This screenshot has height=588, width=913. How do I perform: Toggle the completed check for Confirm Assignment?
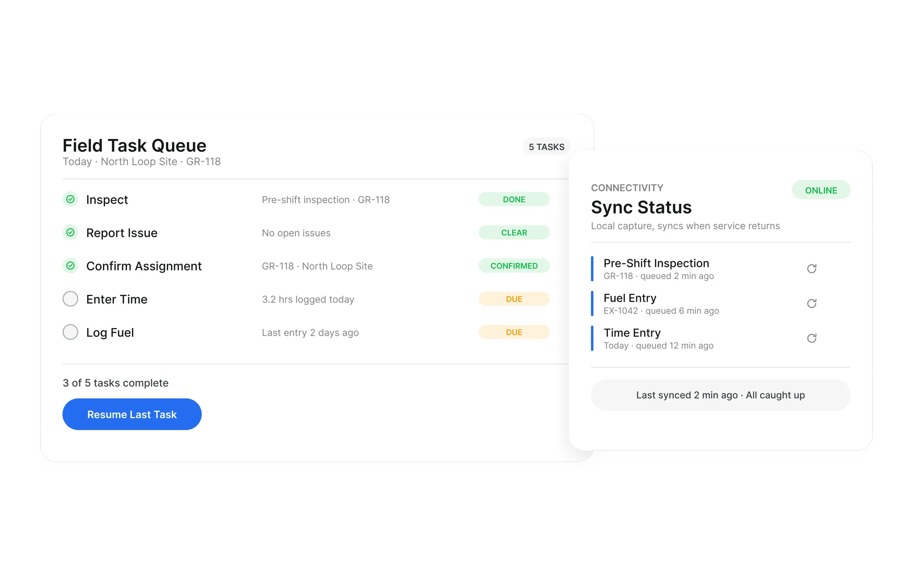pos(70,266)
